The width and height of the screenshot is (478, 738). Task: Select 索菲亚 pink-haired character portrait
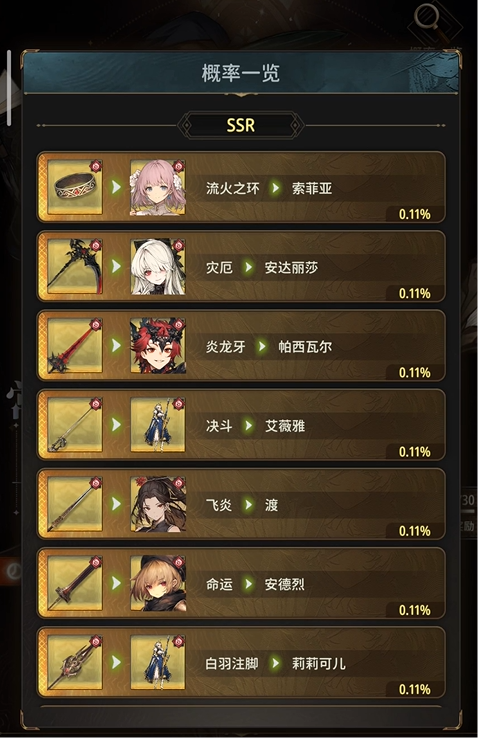click(158, 187)
